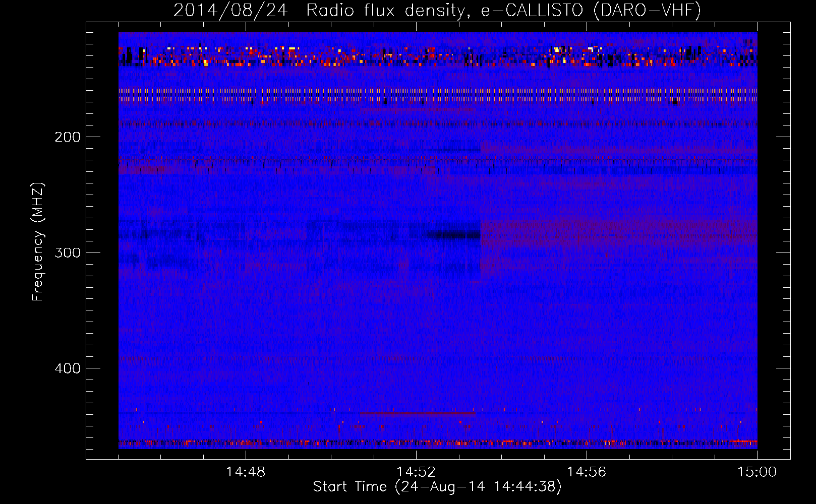This screenshot has height=504, width=816.
Task: Click the 200 frequency tick label
Action: (68, 137)
